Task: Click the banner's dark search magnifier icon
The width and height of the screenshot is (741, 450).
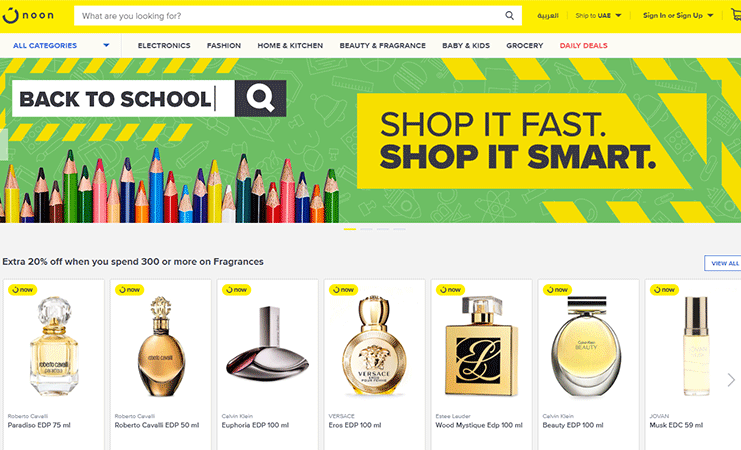Action: click(x=260, y=98)
